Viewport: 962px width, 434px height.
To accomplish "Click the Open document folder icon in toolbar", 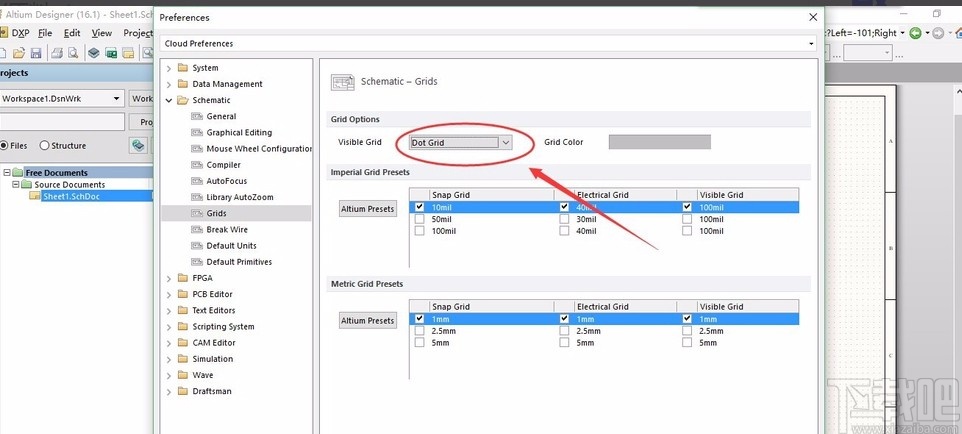I will 19,53.
